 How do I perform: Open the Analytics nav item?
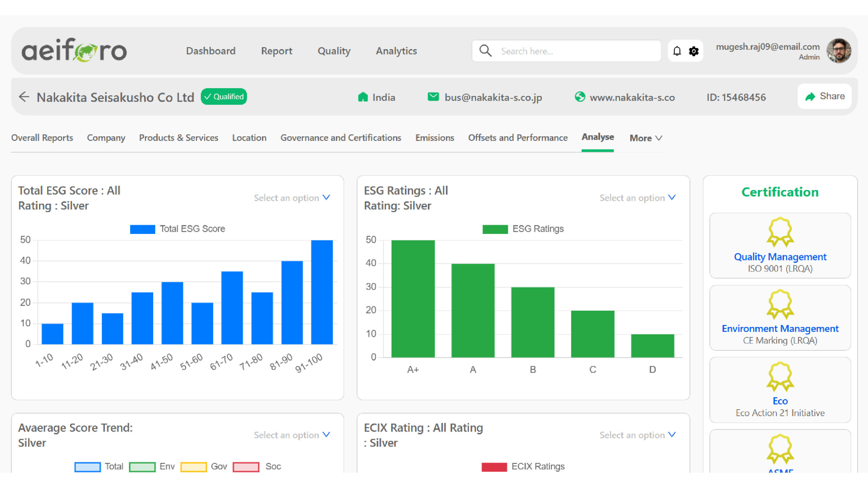point(396,51)
